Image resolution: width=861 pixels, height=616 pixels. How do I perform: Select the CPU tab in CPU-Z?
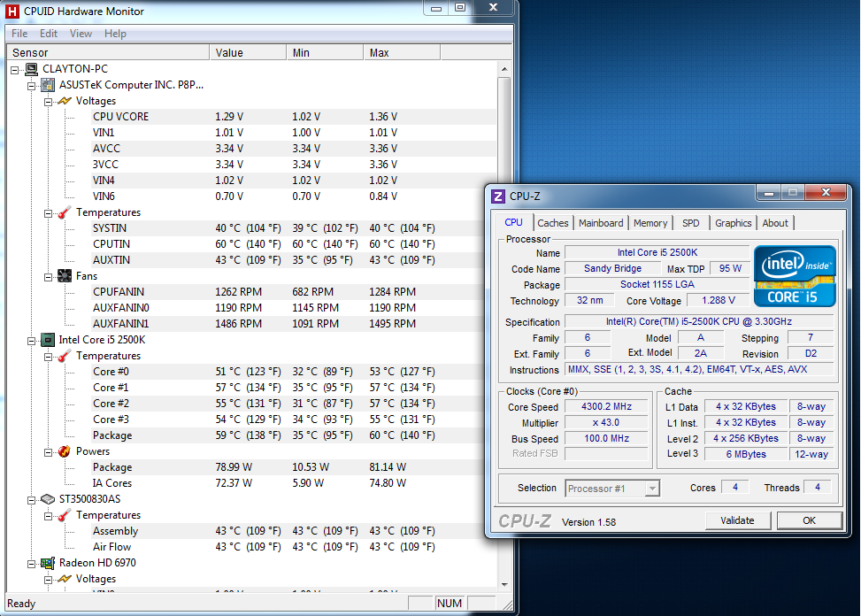coord(513,222)
